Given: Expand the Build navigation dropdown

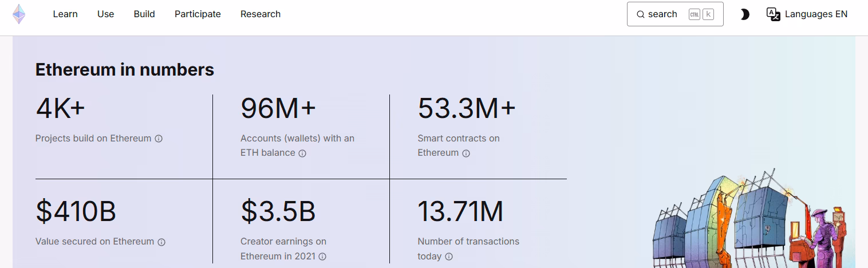Looking at the screenshot, I should [144, 14].
